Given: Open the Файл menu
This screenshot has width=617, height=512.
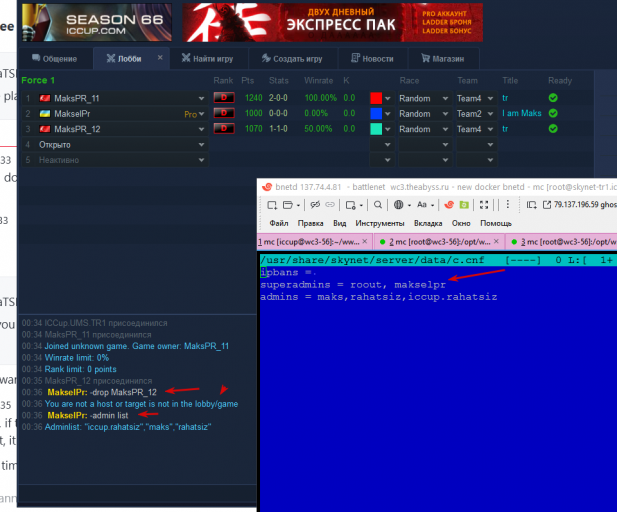Looking at the screenshot, I should point(279,223).
